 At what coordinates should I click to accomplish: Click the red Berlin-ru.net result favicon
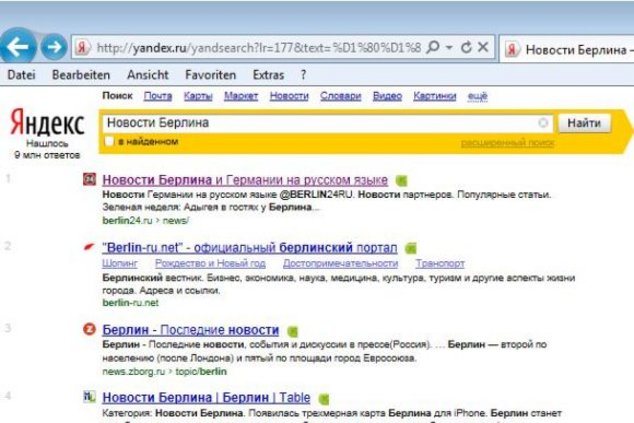point(89,246)
